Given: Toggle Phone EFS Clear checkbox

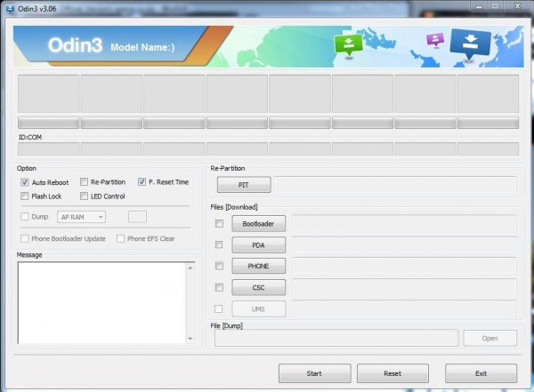Looking at the screenshot, I should [x=120, y=238].
